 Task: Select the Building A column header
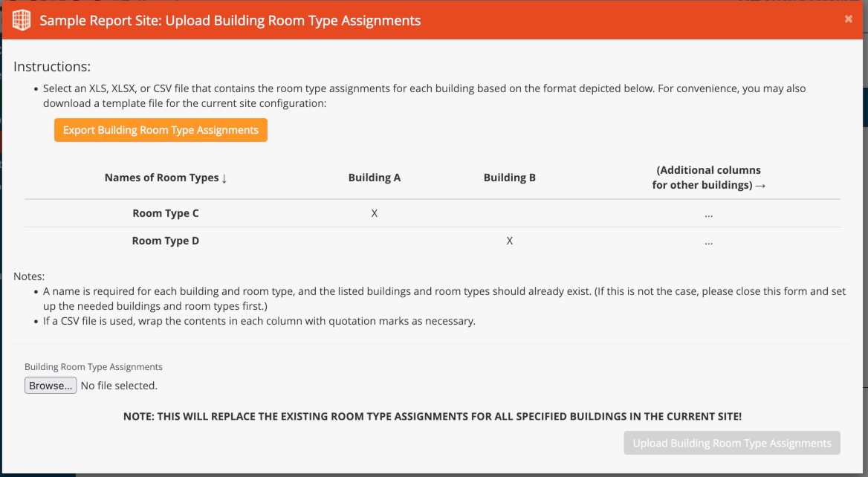[374, 178]
